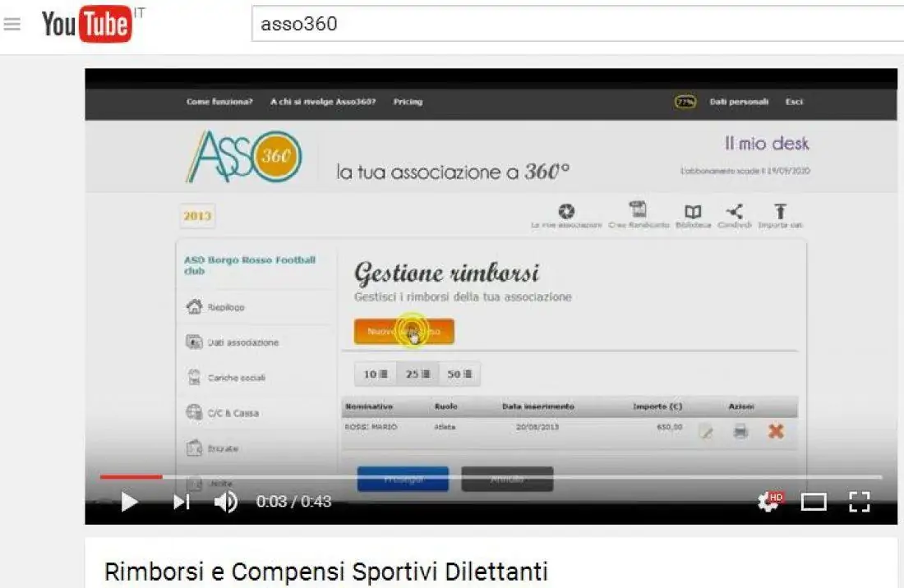
Task: Print the ROSSI MARIO reimbursement
Action: (740, 431)
